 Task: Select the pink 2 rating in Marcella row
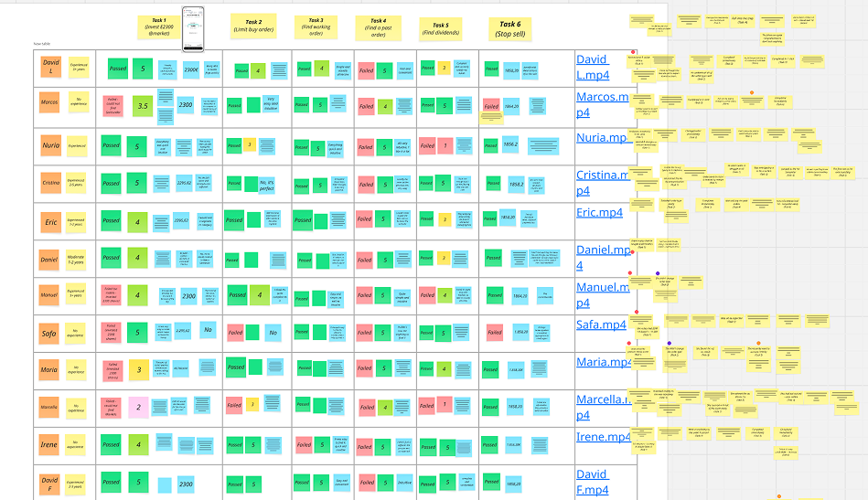[138, 407]
